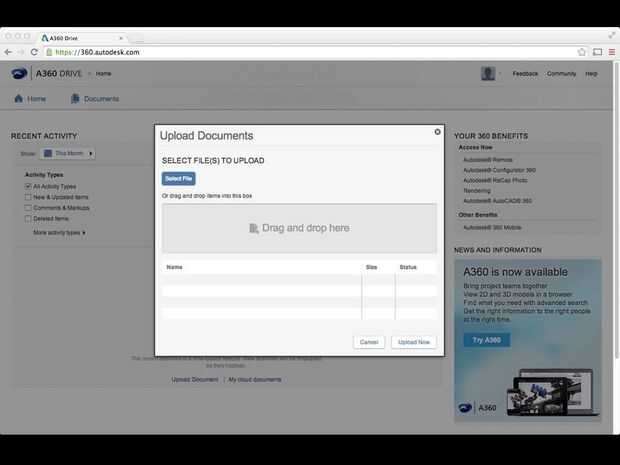Click the Home breadcrumb link

(103, 74)
